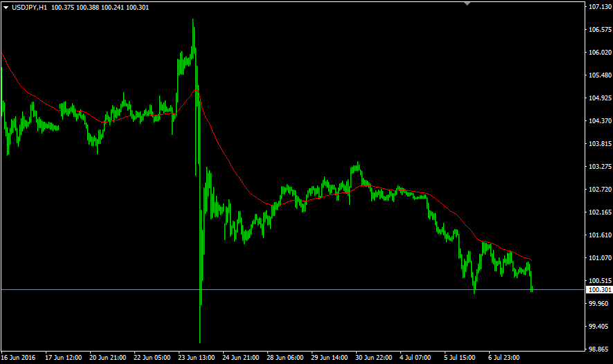
Task: Click the price scale value 100.515
Action: click(x=600, y=281)
